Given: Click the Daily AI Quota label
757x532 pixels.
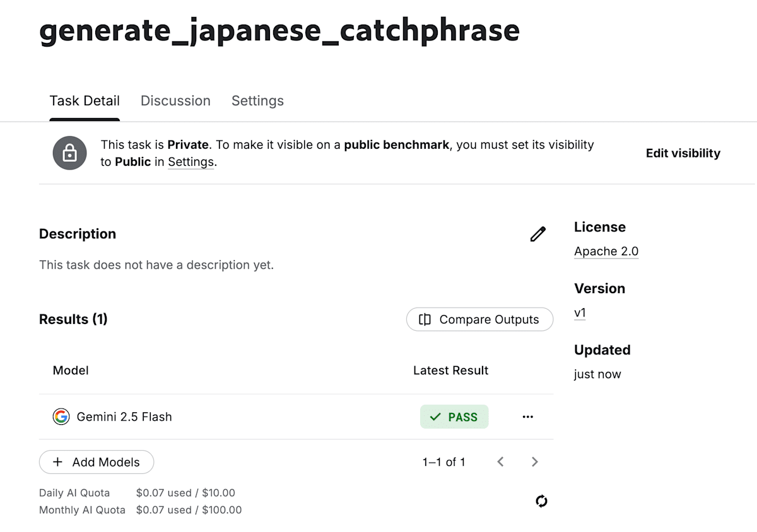Looking at the screenshot, I should (74, 493).
